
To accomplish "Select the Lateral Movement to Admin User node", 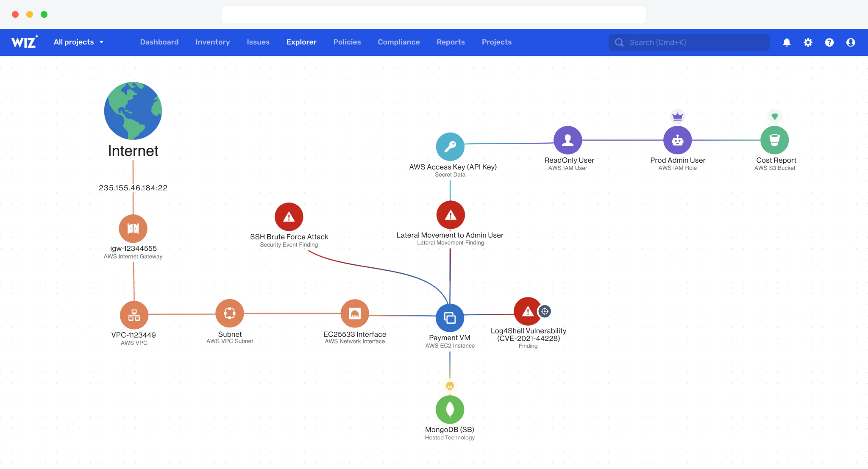I will [451, 215].
